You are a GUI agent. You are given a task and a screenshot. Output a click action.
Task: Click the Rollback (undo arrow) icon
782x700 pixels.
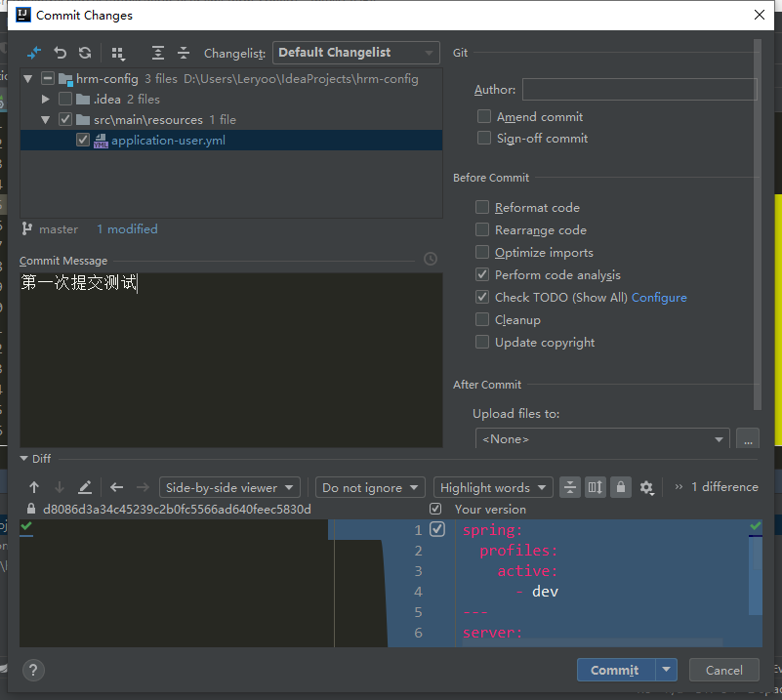(x=61, y=53)
